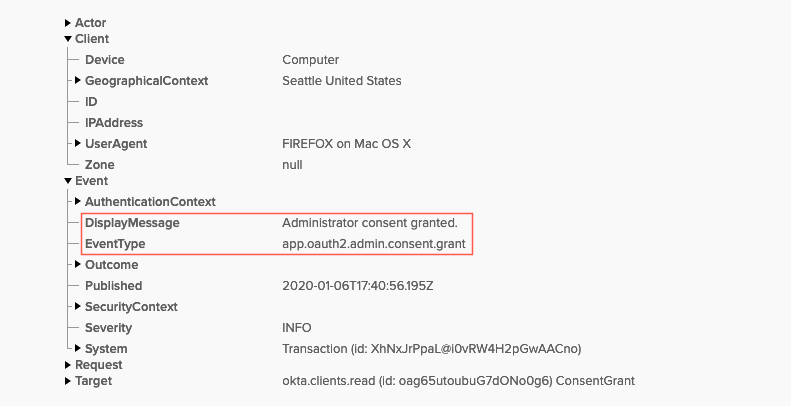This screenshot has height=406, width=791.
Task: Select the DisplayMessage label
Action: (132, 222)
